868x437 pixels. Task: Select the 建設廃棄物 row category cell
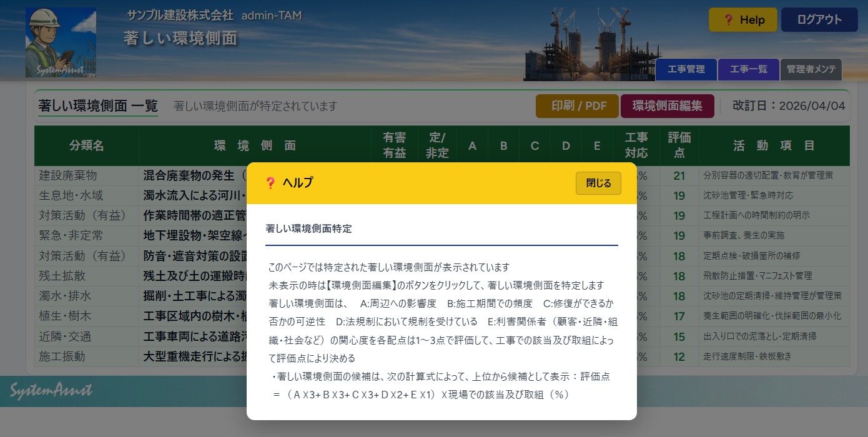point(68,175)
